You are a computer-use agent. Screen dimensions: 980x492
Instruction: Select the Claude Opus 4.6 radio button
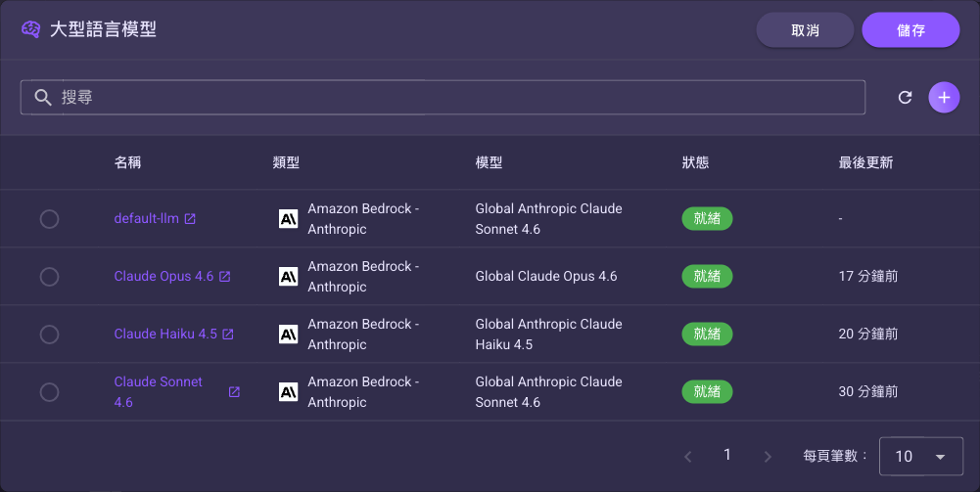49,277
